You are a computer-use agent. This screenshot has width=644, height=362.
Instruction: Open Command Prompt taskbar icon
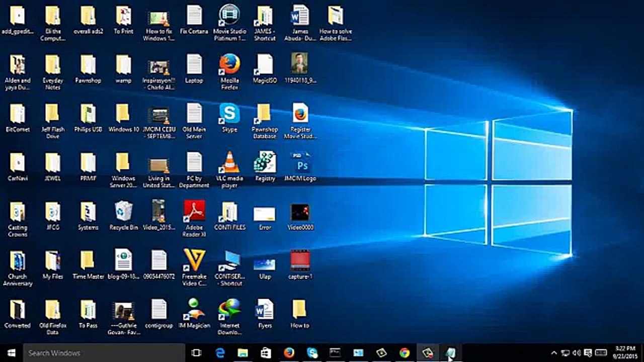click(x=335, y=353)
